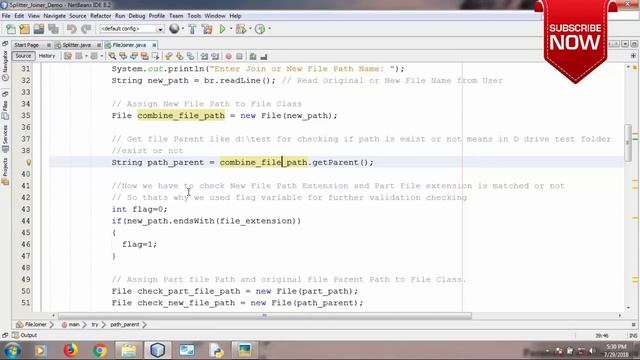This screenshot has height=360, width=640.
Task: Click the Redo toolbar icon
Action: click(86, 29)
